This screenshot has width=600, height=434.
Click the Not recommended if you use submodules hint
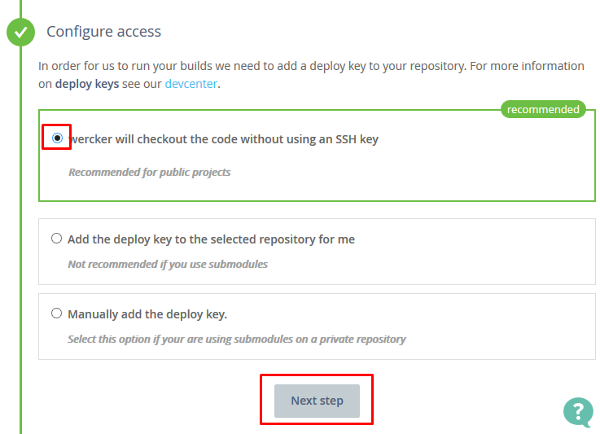pyautogui.click(x=167, y=264)
